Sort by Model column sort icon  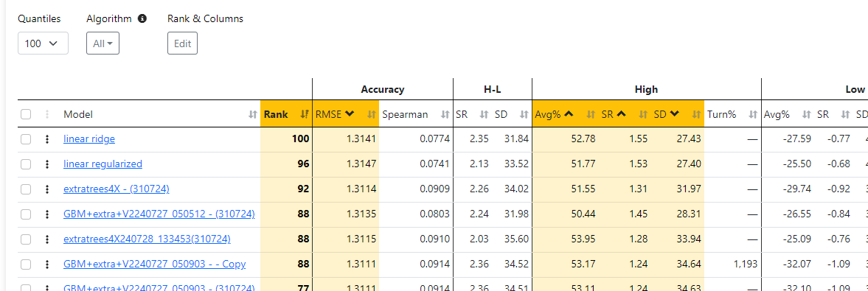click(253, 114)
